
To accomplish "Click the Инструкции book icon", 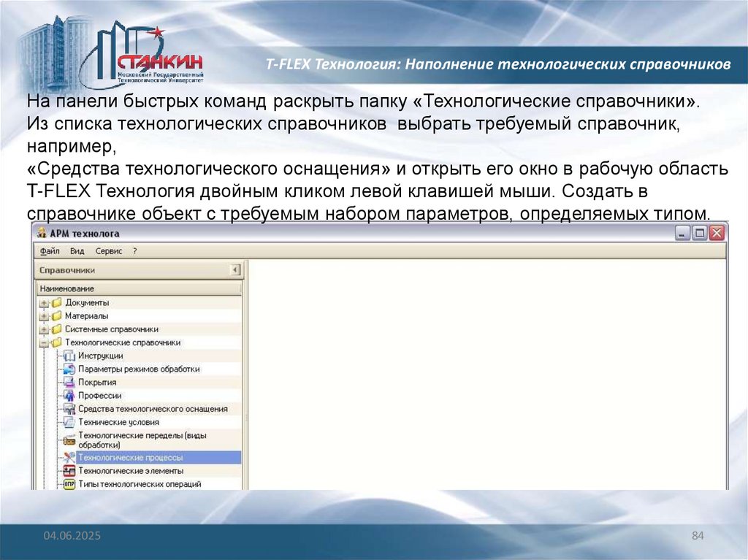I will (x=69, y=356).
